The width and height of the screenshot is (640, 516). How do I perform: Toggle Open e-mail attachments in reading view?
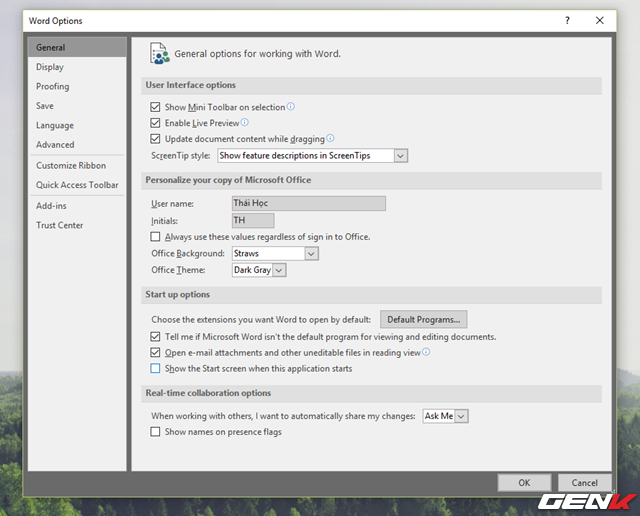click(155, 352)
